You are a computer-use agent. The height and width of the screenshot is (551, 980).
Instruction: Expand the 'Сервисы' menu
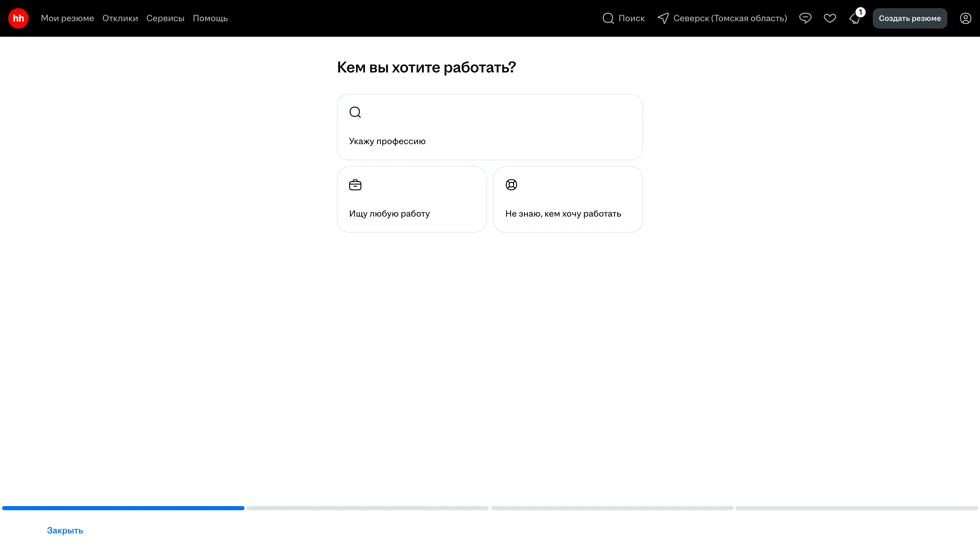point(165,18)
